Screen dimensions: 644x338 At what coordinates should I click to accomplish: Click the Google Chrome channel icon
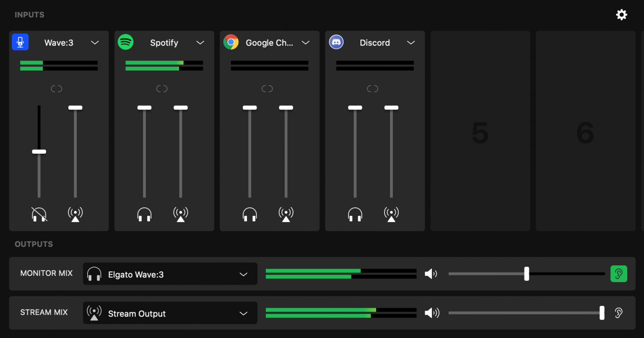pyautogui.click(x=231, y=42)
